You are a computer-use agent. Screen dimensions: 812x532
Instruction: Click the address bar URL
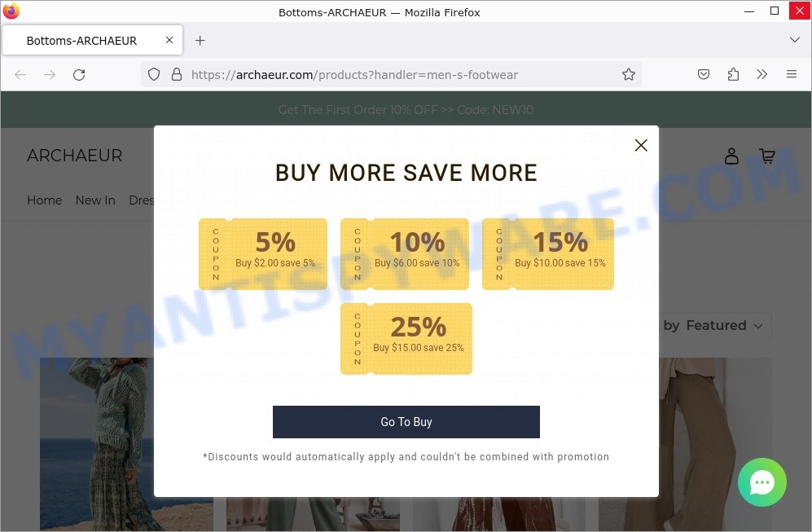(354, 75)
